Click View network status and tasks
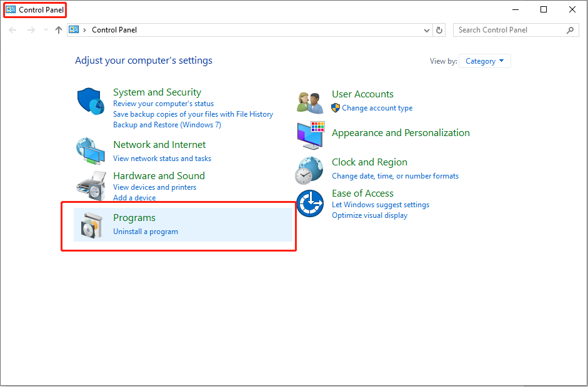Image resolution: width=588 pixels, height=387 pixels. tap(162, 159)
